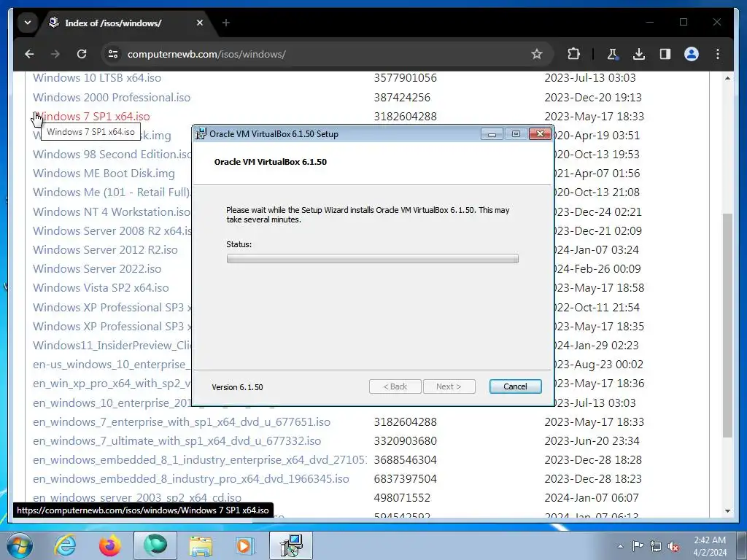Open en_windows_7_enterprise_with_sp1 iso link
Viewport: 747px width, 560px height.
(182, 422)
